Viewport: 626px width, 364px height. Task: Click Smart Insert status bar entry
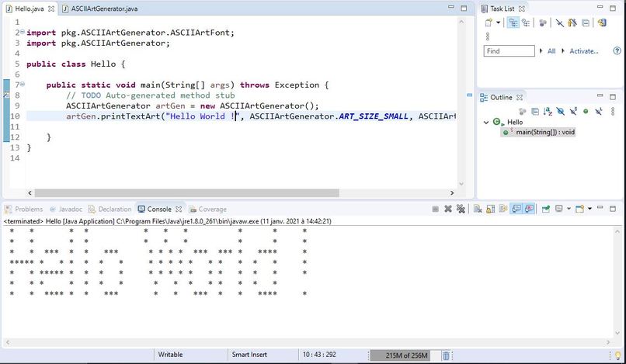pos(249,355)
